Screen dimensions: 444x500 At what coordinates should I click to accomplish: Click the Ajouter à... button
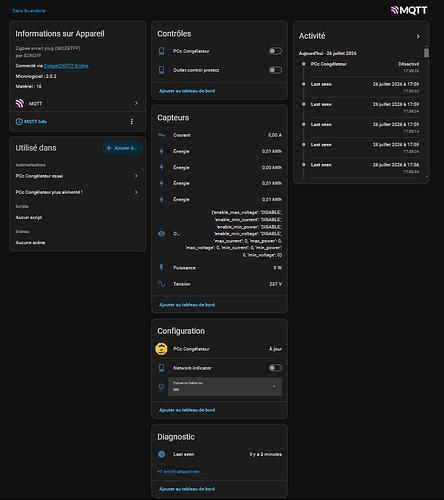pos(122,148)
